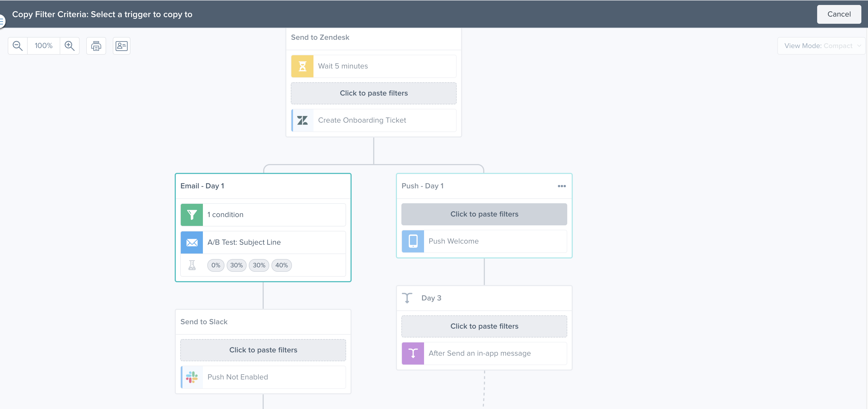Paste filters into Day 3 trigger

coord(484,326)
